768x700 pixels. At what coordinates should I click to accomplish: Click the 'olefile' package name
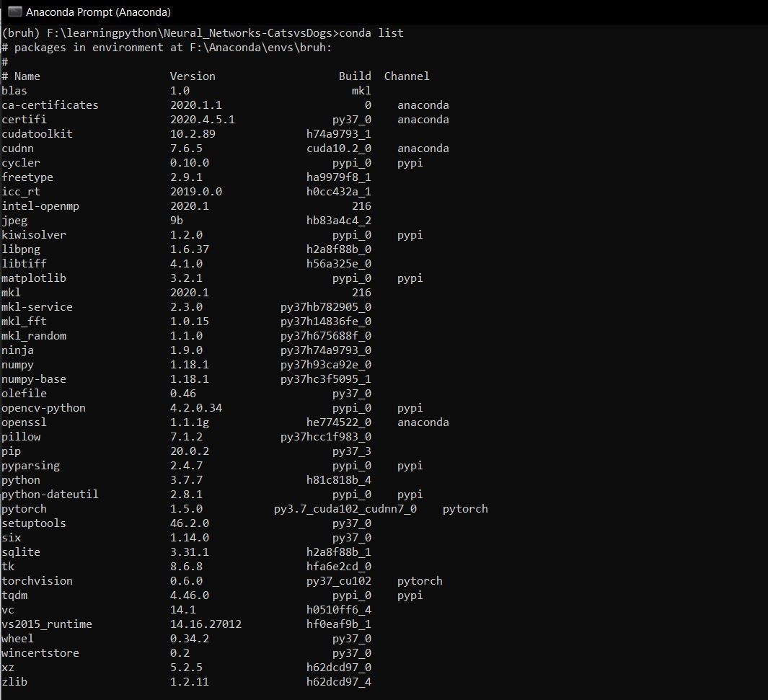coord(24,394)
